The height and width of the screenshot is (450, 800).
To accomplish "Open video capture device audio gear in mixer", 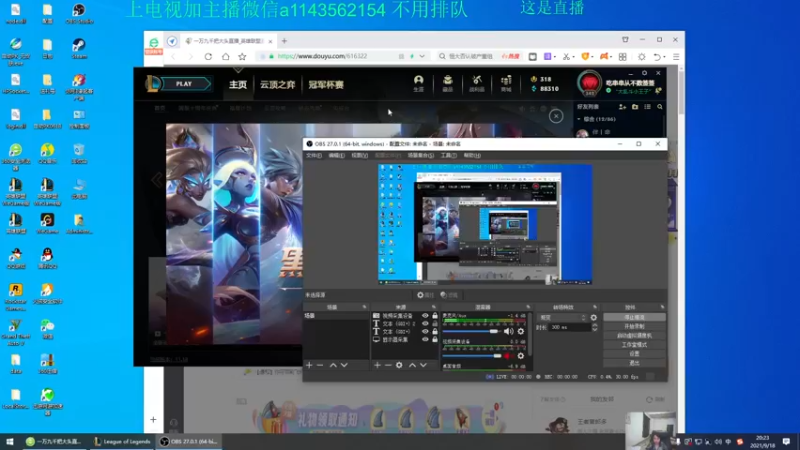I will (520, 356).
